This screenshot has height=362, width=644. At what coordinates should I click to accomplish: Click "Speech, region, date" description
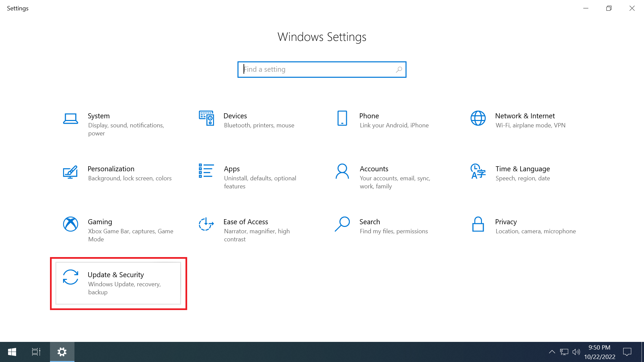[x=523, y=178]
